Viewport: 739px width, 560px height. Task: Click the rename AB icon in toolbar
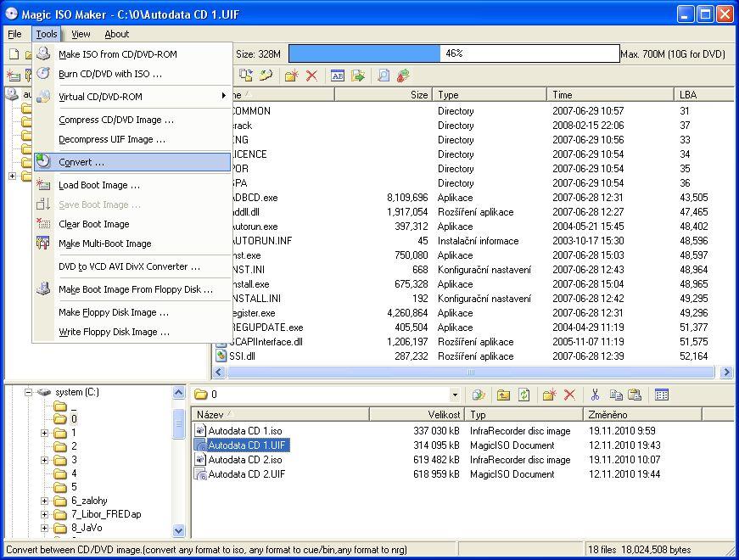pyautogui.click(x=338, y=76)
